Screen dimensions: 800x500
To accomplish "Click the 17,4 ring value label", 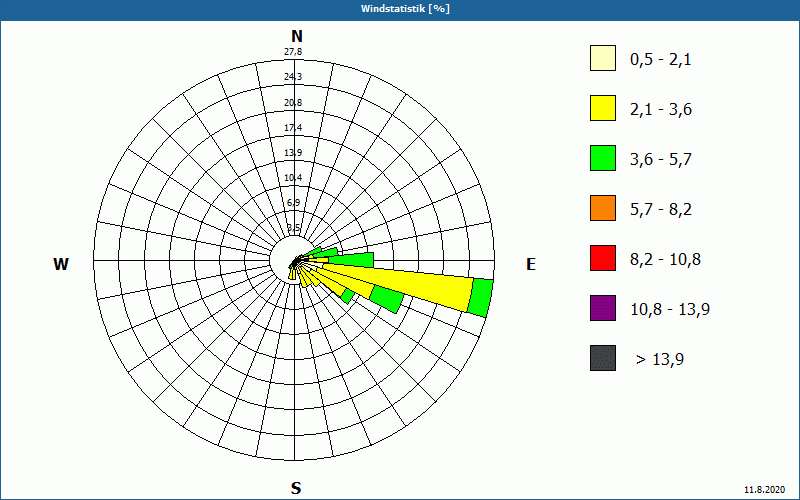I will click(293, 128).
